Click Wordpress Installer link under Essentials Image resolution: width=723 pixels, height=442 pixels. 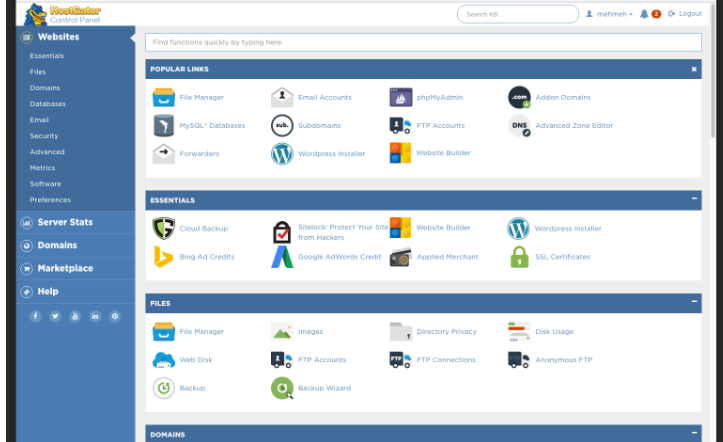(x=568, y=229)
